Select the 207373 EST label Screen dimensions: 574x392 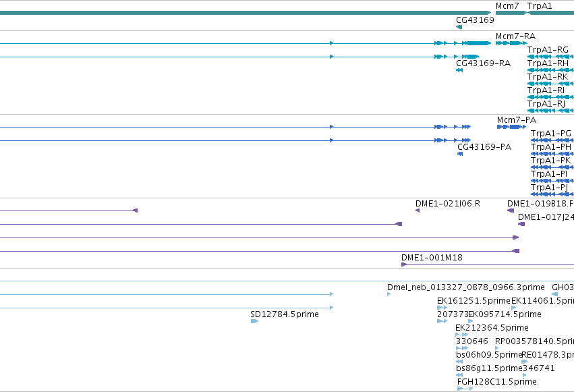(453, 315)
